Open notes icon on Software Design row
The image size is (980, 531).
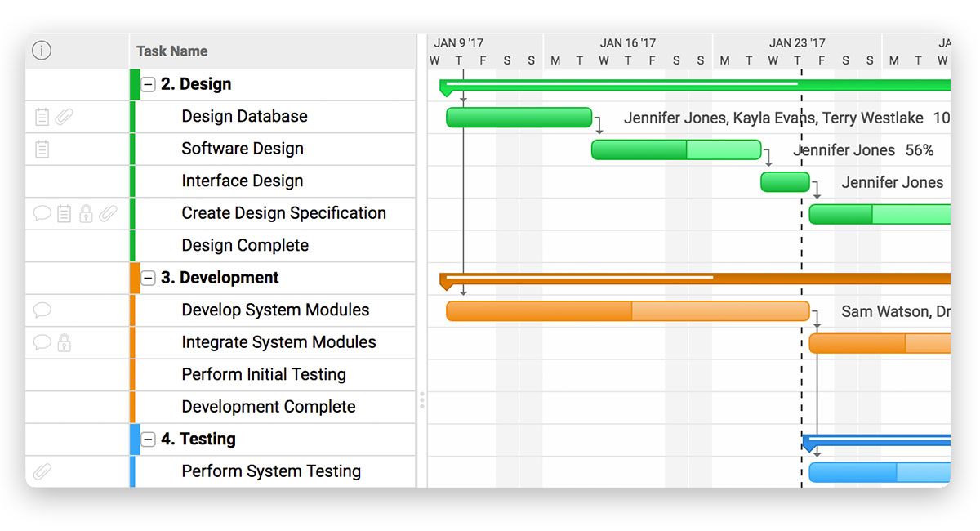[x=42, y=149]
